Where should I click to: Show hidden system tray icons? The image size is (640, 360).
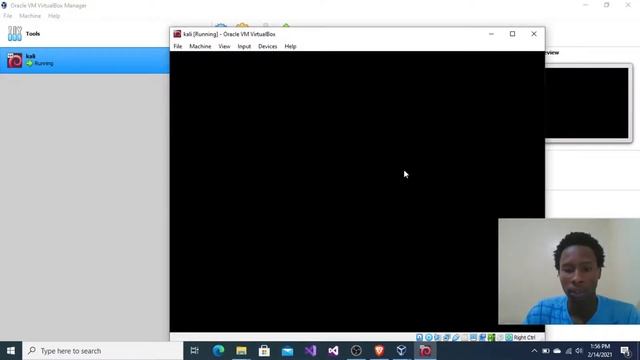(534, 351)
